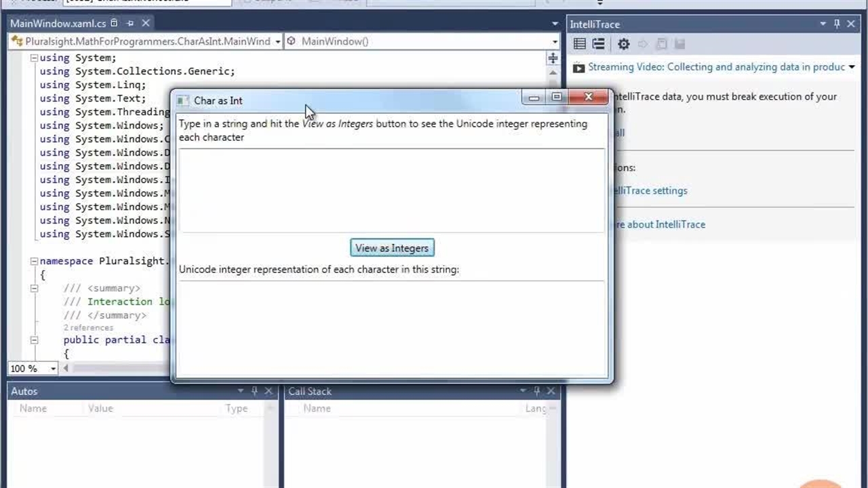This screenshot has height=488, width=868.
Task: Open the MainWindow() member dropdown
Action: pyautogui.click(x=555, y=41)
